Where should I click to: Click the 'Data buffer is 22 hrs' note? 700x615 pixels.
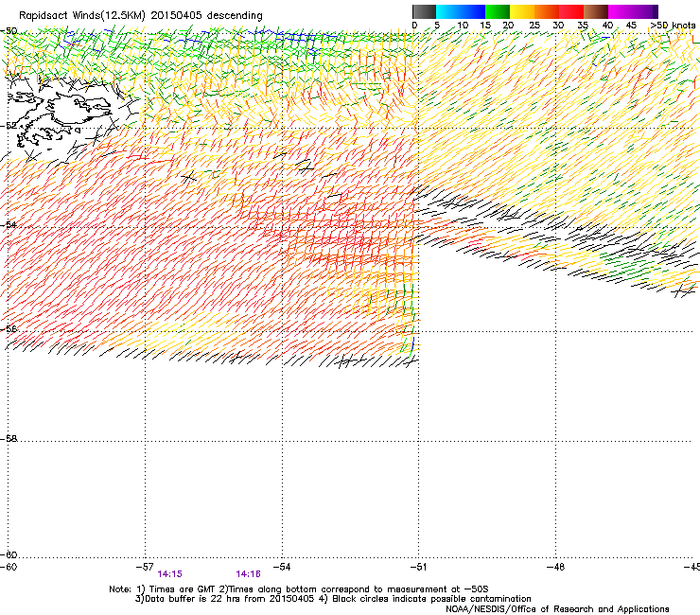click(x=333, y=599)
